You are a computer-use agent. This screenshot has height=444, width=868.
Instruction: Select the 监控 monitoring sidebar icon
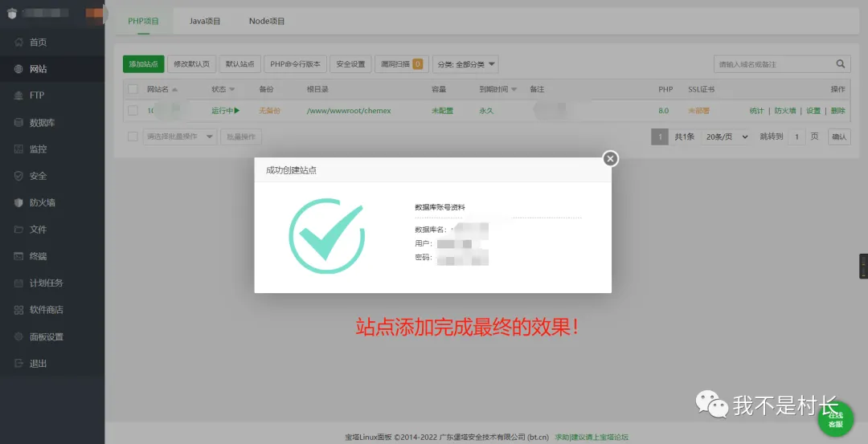[x=18, y=149]
